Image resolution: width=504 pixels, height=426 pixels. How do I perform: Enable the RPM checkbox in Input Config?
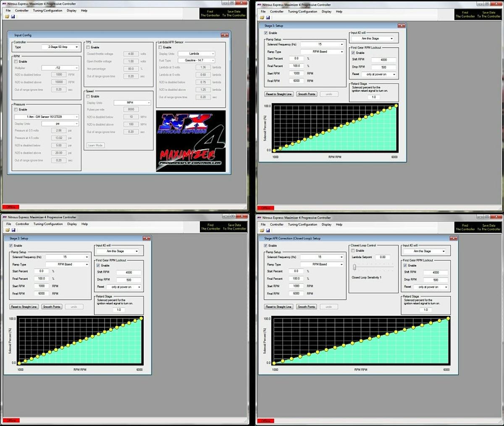tap(16, 61)
